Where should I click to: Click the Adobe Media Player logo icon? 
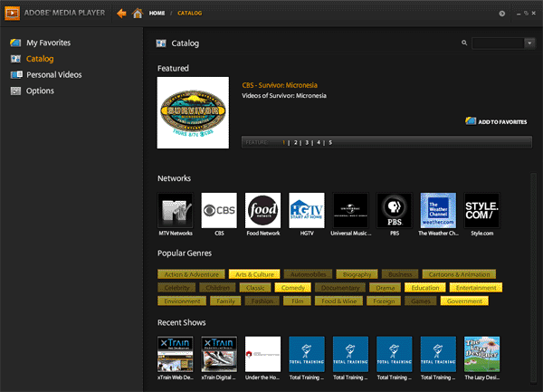point(12,14)
